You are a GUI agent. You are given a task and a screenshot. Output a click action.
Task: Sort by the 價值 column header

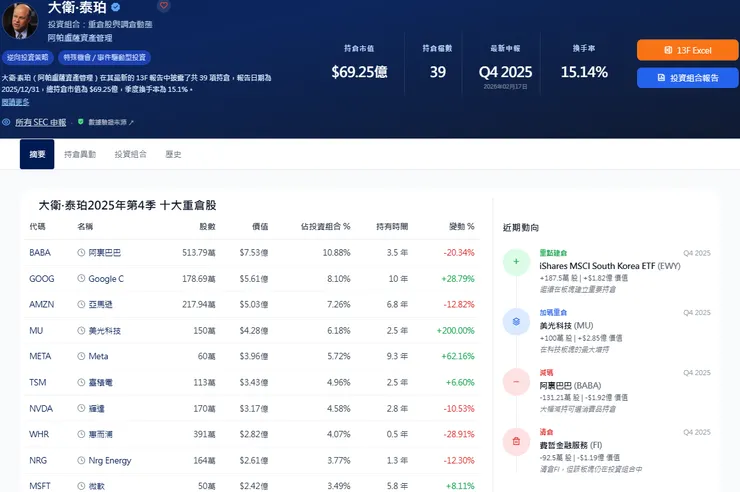260,226
